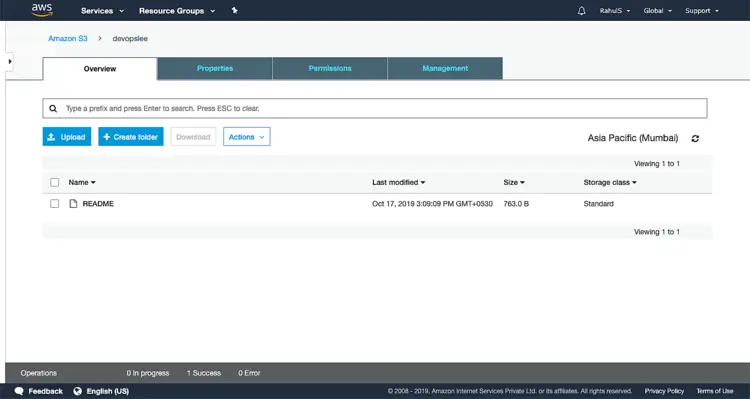Expand the left side panel arrow
The width and height of the screenshot is (750, 399).
coord(10,61)
